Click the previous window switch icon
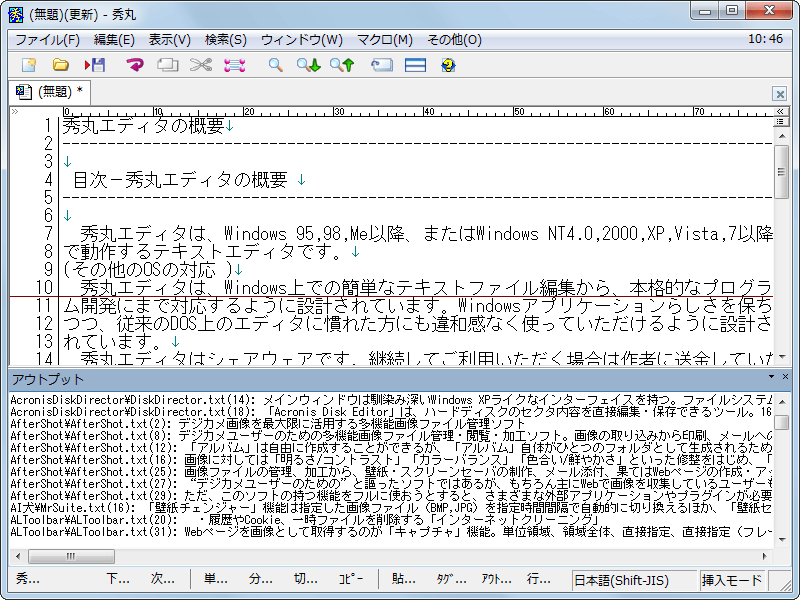800x600 pixels. click(382, 65)
